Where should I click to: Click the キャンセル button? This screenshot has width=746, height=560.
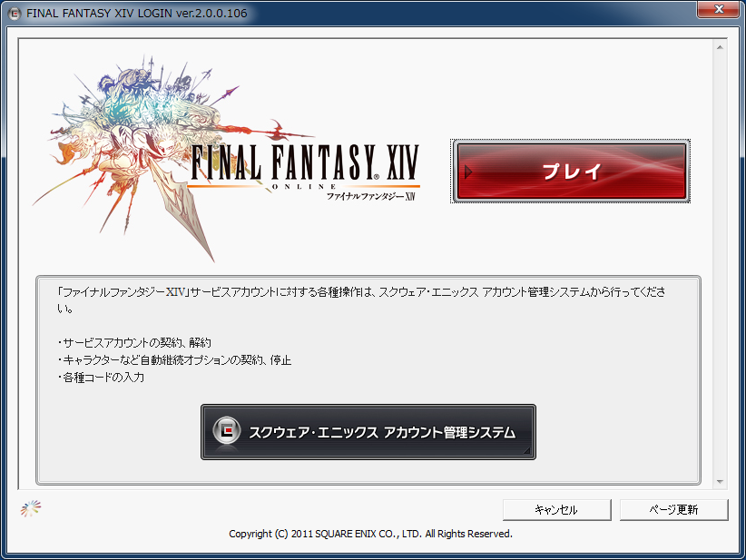point(556,509)
